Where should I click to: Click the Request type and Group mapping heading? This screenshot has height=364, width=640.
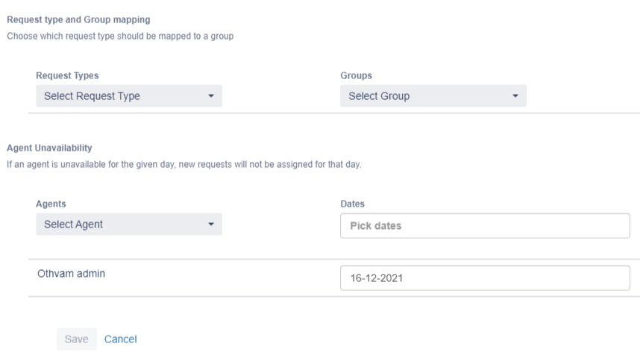[x=78, y=19]
